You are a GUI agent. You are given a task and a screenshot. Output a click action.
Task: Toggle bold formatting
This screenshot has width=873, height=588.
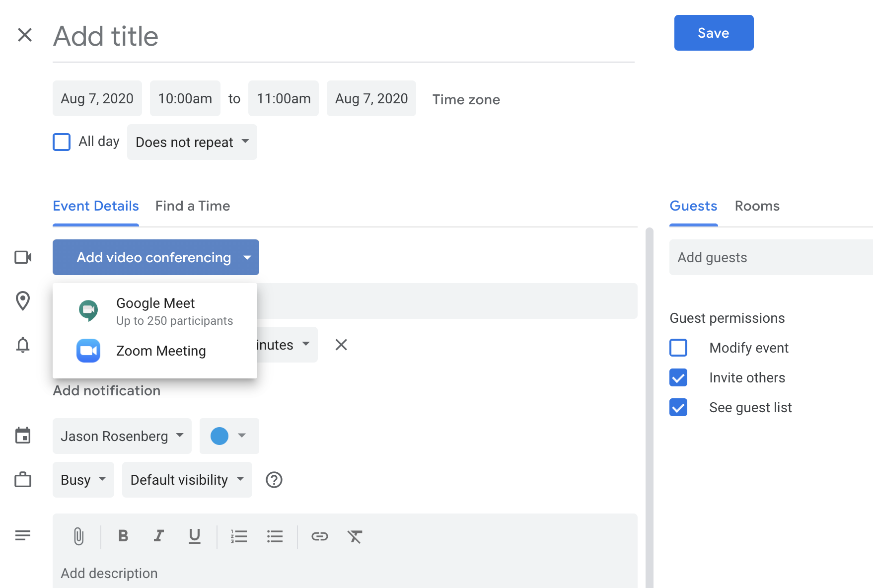(x=123, y=536)
